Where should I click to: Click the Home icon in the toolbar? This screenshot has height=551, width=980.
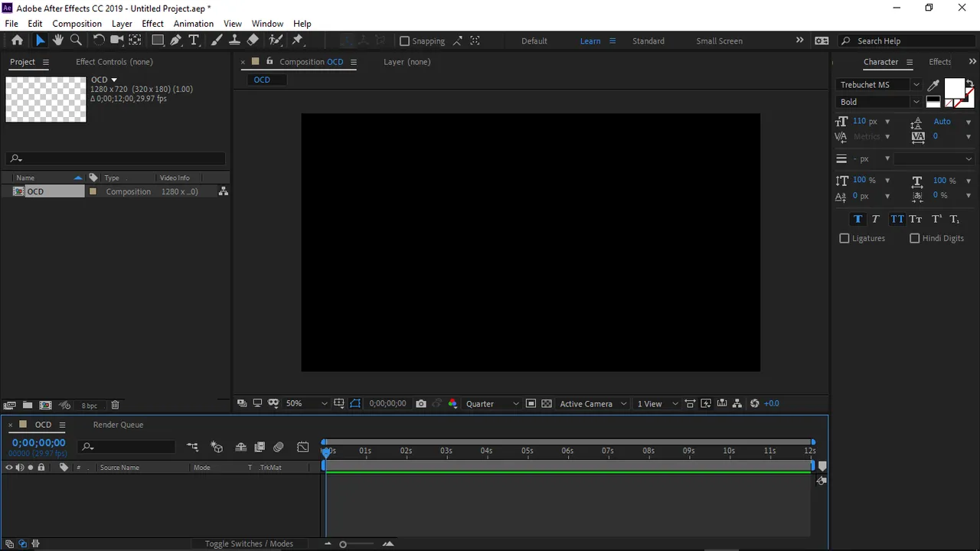(x=17, y=41)
